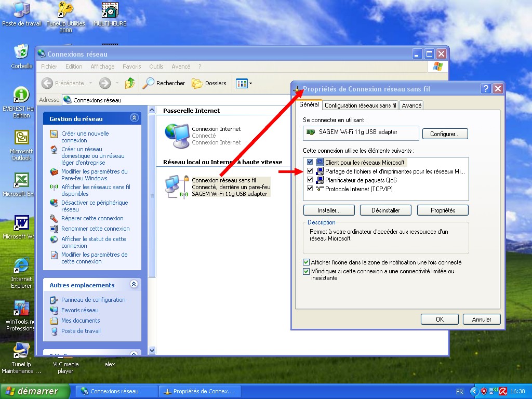Click Réparer cette connexion link
This screenshot has height=399, width=532.
[92, 218]
